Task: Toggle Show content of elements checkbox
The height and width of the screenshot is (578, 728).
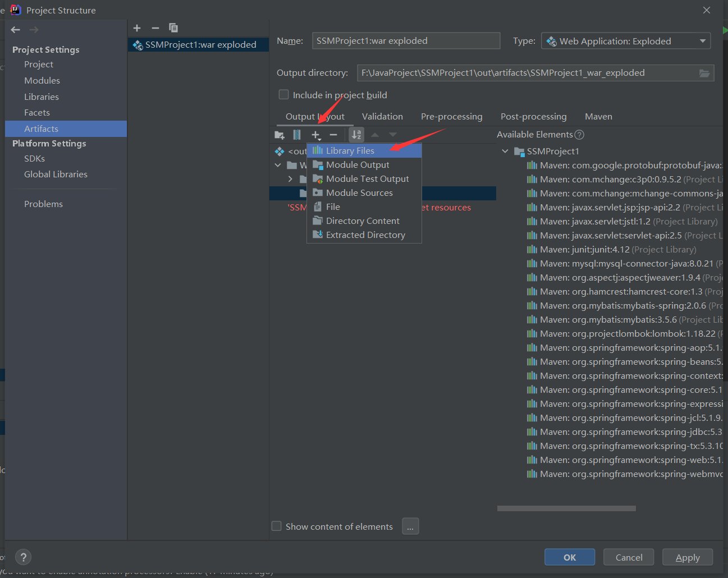Action: coord(277,526)
